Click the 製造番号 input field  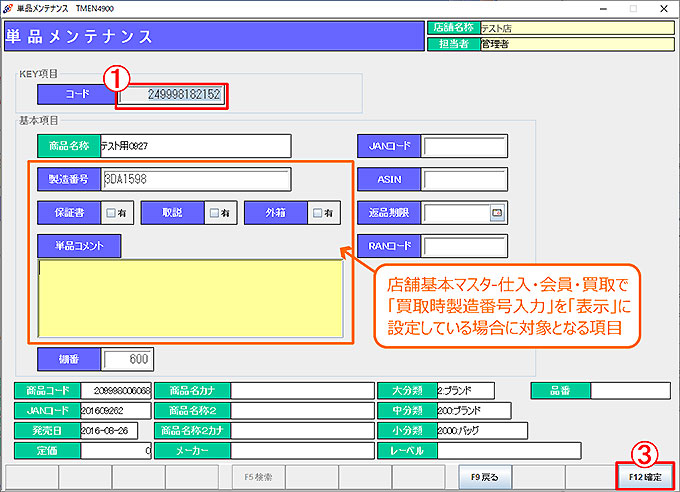pos(196,179)
